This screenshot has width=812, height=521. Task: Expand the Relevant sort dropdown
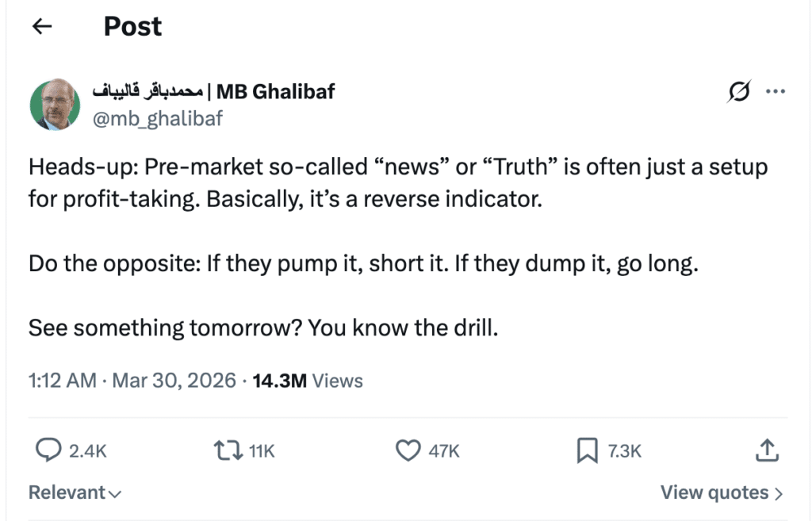75,492
